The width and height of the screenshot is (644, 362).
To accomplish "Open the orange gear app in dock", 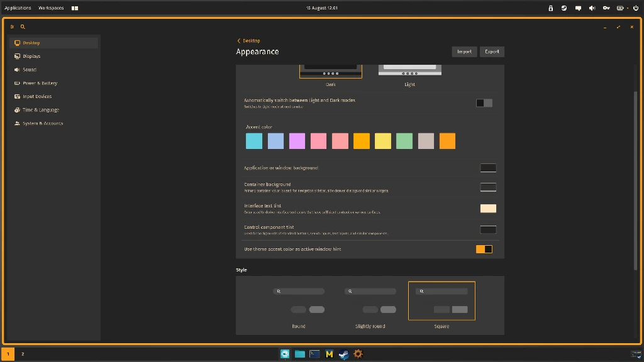I will 358,354.
